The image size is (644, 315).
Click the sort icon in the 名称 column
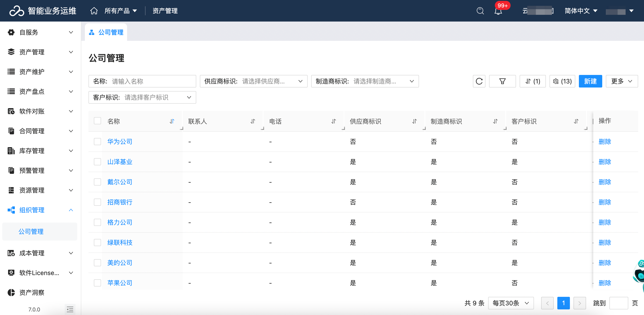(x=172, y=121)
